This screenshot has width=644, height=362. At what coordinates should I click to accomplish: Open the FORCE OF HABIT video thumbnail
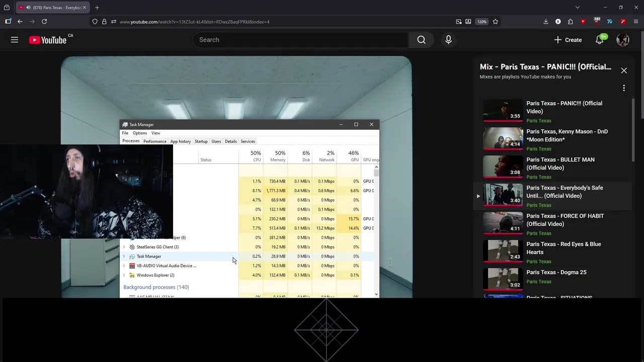(503, 224)
